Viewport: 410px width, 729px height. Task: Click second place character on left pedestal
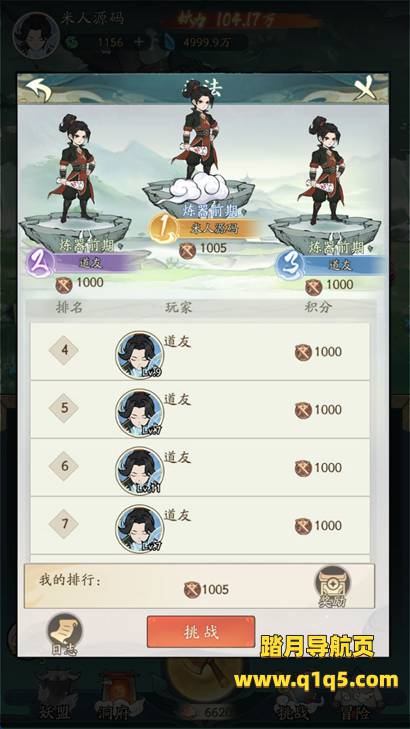click(74, 169)
